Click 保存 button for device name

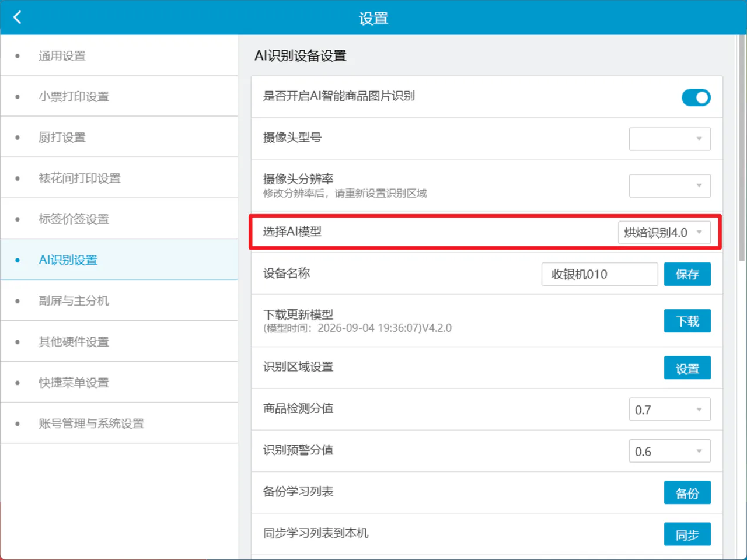point(687,274)
